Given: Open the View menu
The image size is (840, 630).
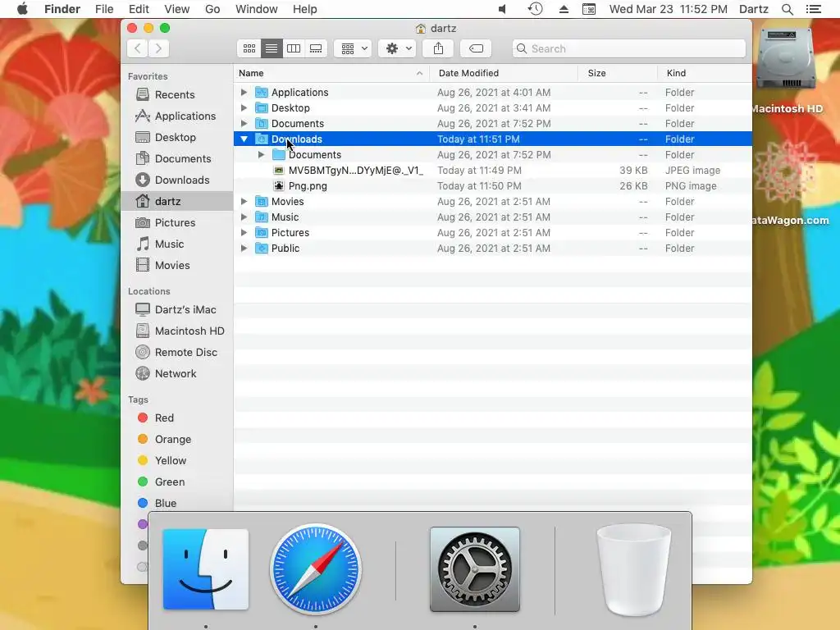Looking at the screenshot, I should click(177, 9).
